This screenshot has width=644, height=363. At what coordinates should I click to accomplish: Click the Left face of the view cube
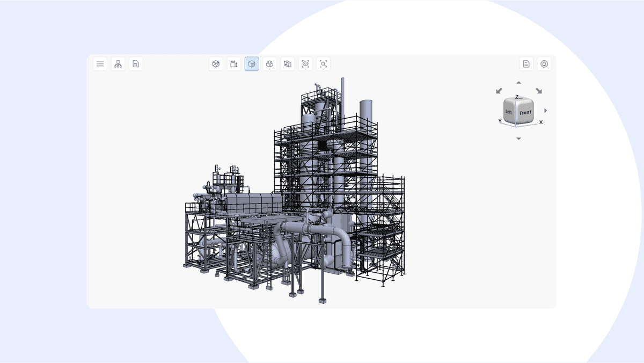[x=509, y=112]
